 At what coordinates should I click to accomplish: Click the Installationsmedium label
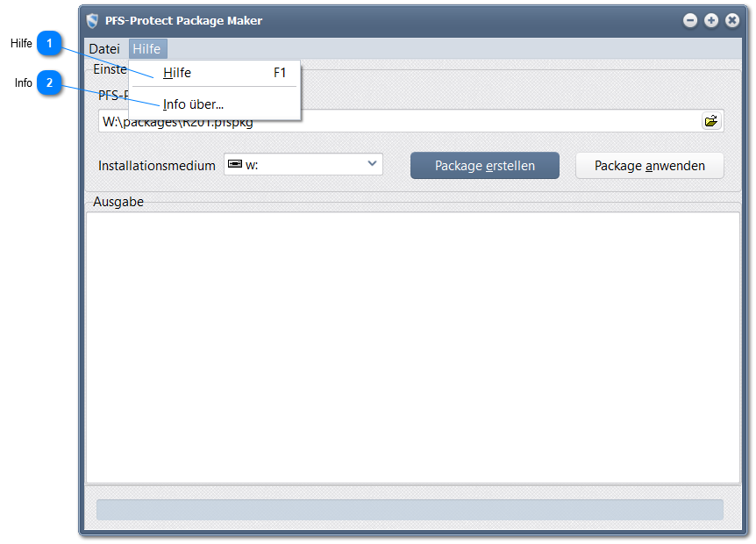click(x=157, y=166)
